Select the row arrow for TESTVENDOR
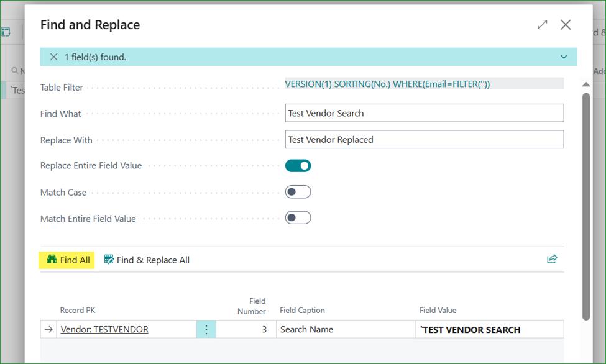Screen dimensions: 606x364 pyautogui.click(x=48, y=330)
